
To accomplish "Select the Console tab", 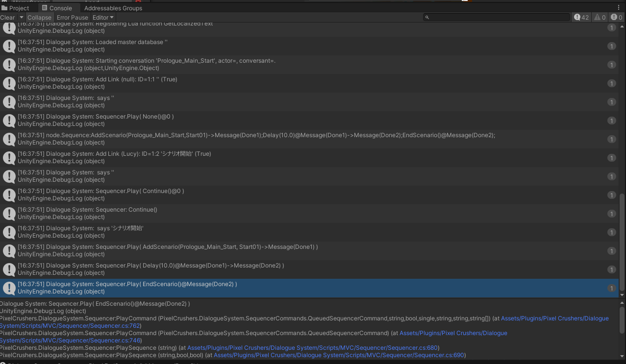I will coord(57,8).
